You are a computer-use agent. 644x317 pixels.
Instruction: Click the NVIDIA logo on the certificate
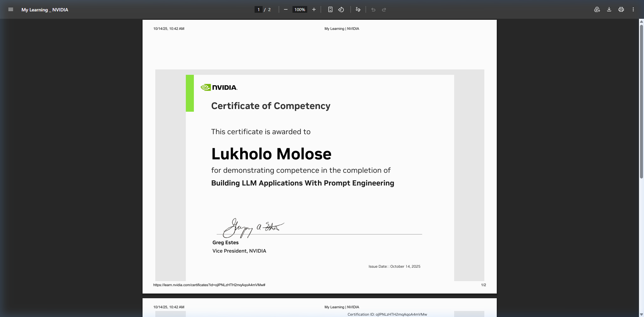219,88
